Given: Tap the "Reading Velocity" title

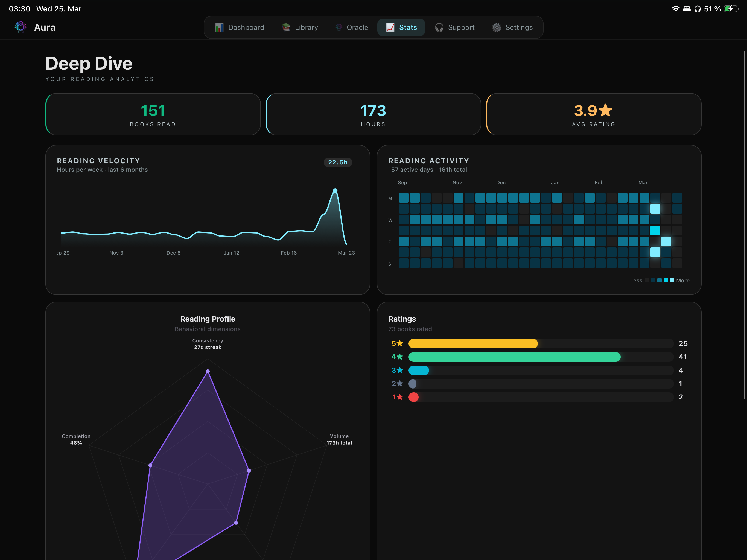Looking at the screenshot, I should [99, 161].
